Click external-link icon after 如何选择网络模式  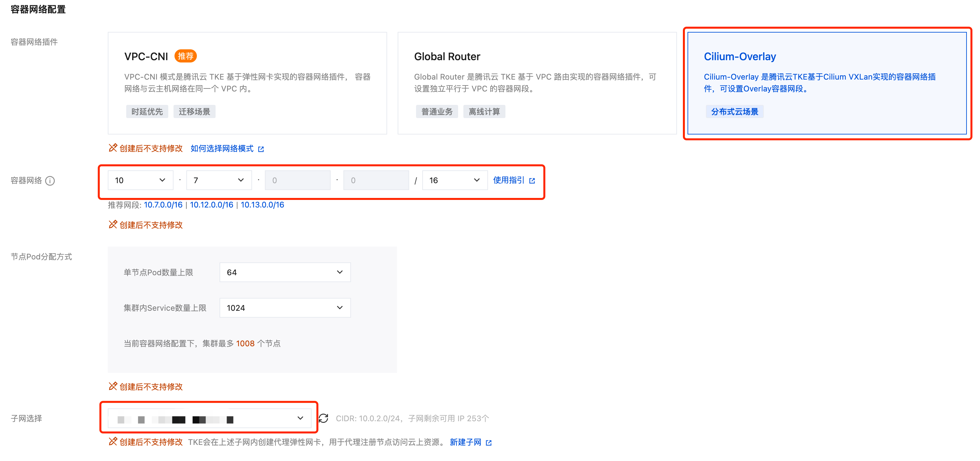click(261, 149)
